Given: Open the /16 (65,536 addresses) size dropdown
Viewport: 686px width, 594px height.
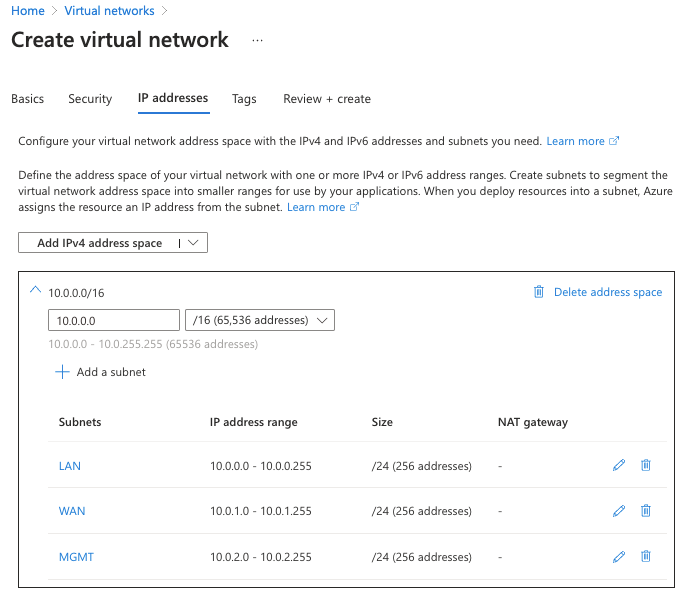Looking at the screenshot, I should [x=260, y=320].
